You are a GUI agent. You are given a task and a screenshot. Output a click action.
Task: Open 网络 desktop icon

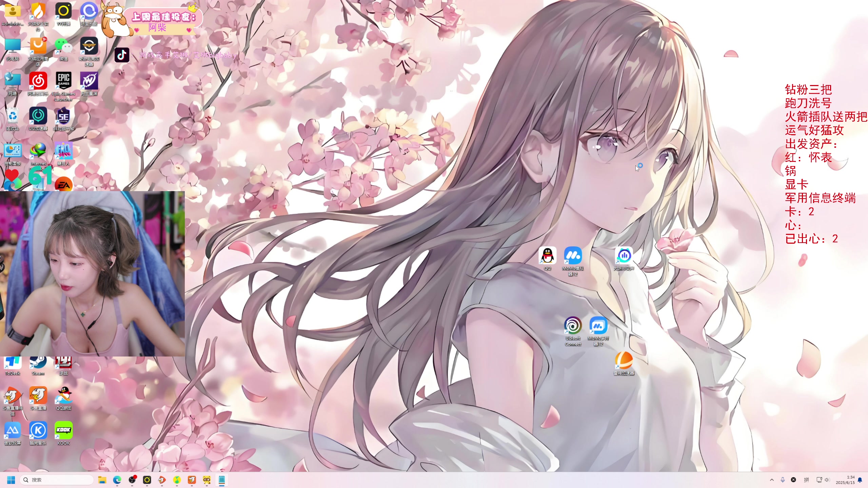pyautogui.click(x=13, y=84)
